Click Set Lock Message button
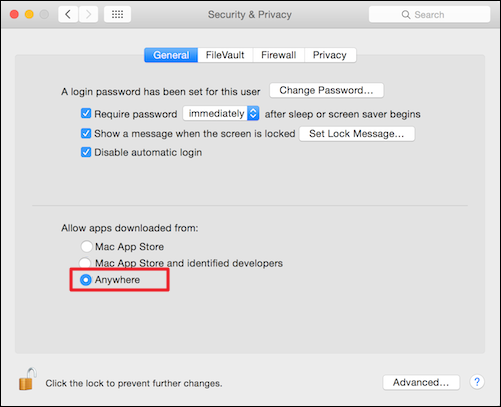This screenshot has width=501, height=407. (357, 134)
